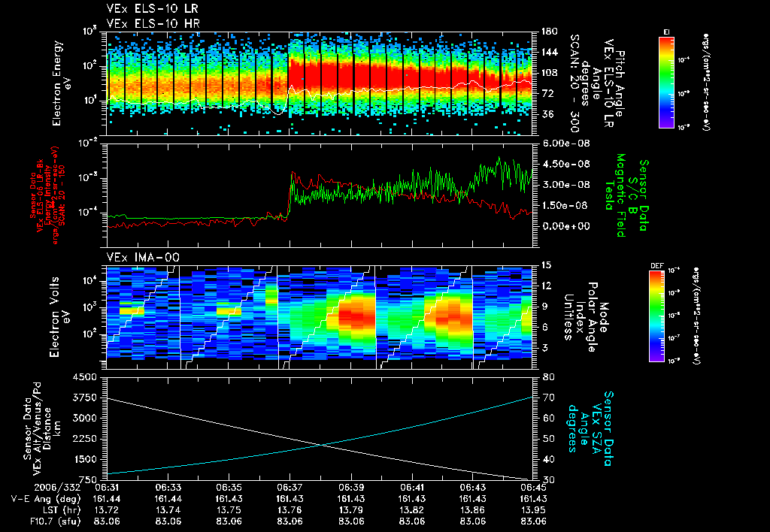Viewport: 770px width, 532px height.
Task: Click the LST value 13.72
Action: click(107, 510)
